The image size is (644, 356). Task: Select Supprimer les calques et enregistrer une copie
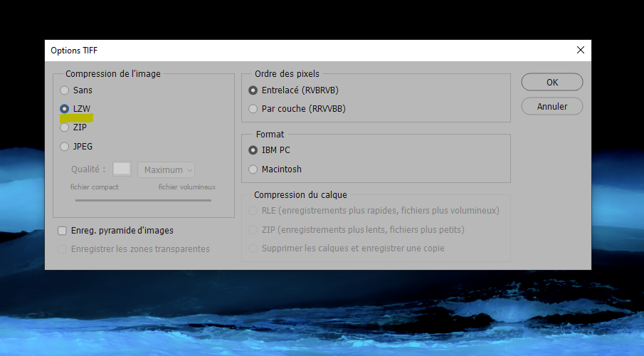click(x=253, y=248)
